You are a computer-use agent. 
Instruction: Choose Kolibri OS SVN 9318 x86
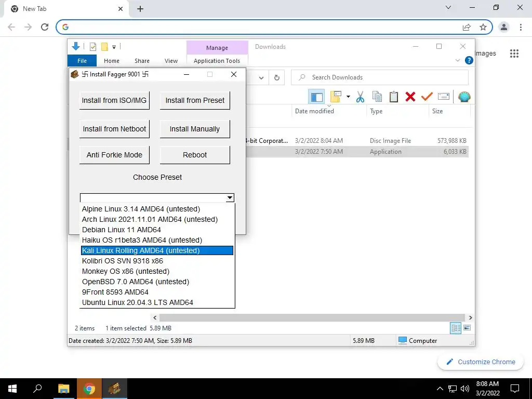(x=157, y=261)
